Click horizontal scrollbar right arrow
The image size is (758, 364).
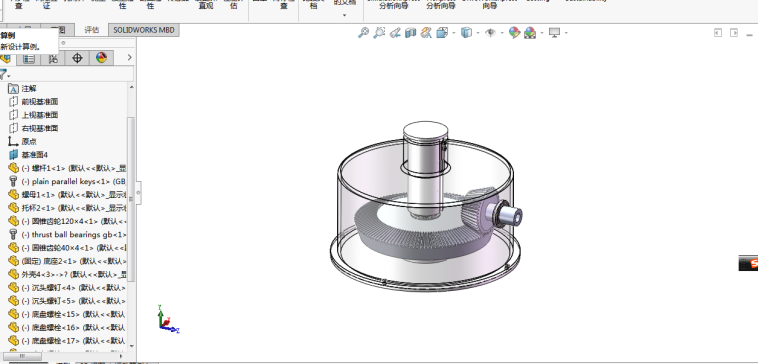(122, 357)
